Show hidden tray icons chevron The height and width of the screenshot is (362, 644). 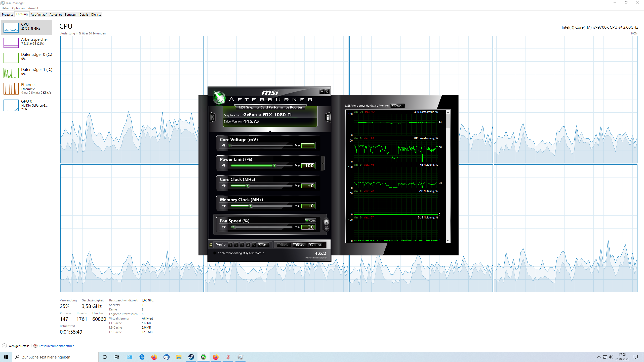point(599,357)
